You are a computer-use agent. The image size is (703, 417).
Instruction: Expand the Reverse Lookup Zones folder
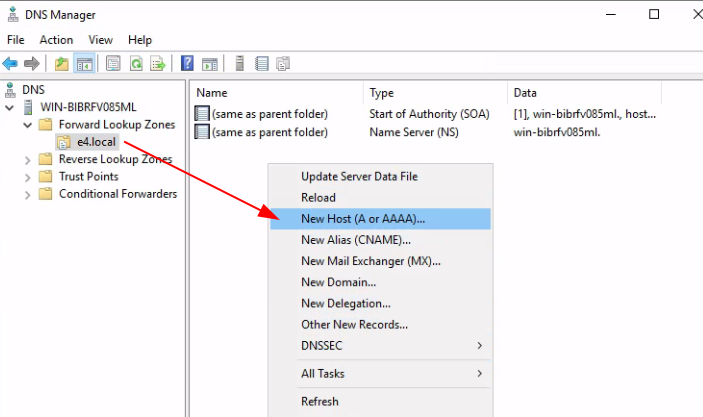27,160
